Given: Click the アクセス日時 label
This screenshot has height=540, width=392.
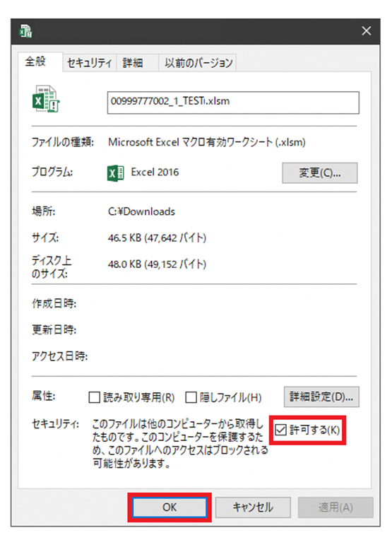Looking at the screenshot, I should coord(59,356).
